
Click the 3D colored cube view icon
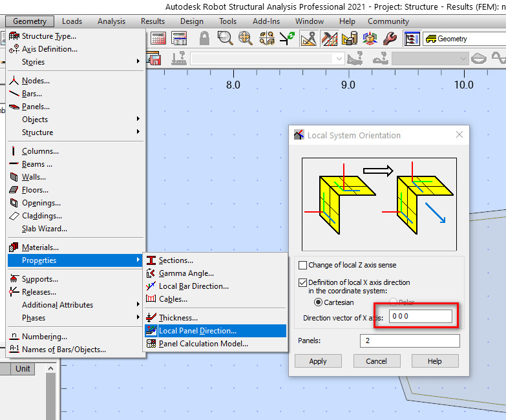pyautogui.click(x=370, y=38)
